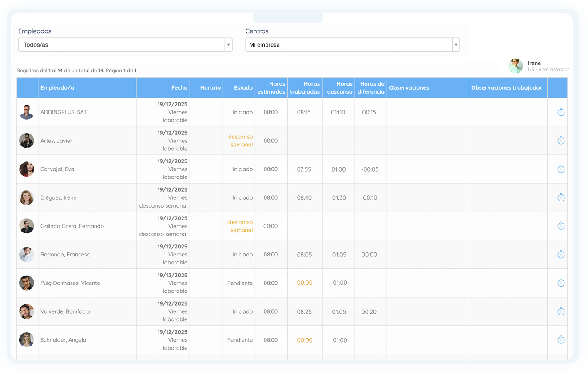588x374 pixels.
Task: Open the timer icon for Diéguez, Irene
Action: pyautogui.click(x=561, y=197)
